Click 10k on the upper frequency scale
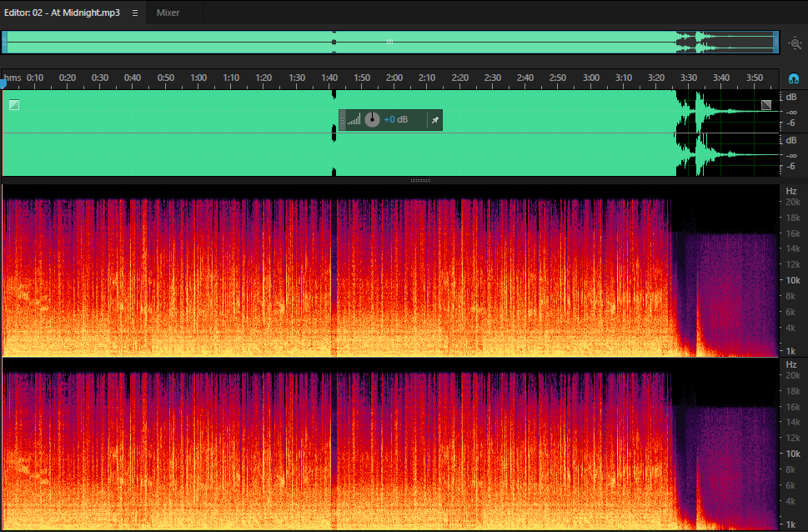This screenshot has height=532, width=808. [792, 280]
